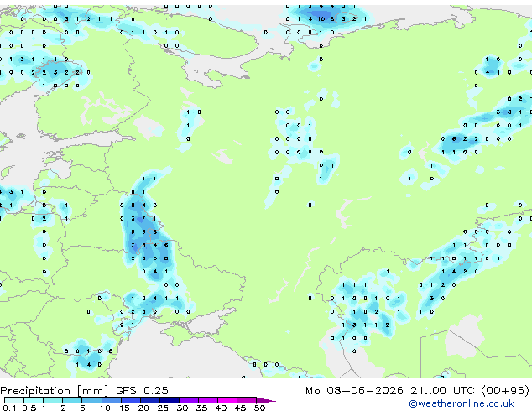Click the 1–2 mm legend color swatch
This screenshot has height=411, width=532.
pyautogui.click(x=53, y=400)
